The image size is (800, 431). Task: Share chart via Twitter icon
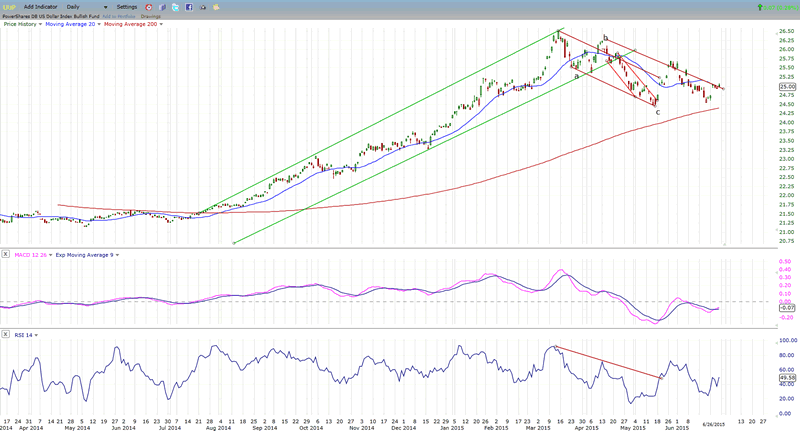click(x=174, y=7)
